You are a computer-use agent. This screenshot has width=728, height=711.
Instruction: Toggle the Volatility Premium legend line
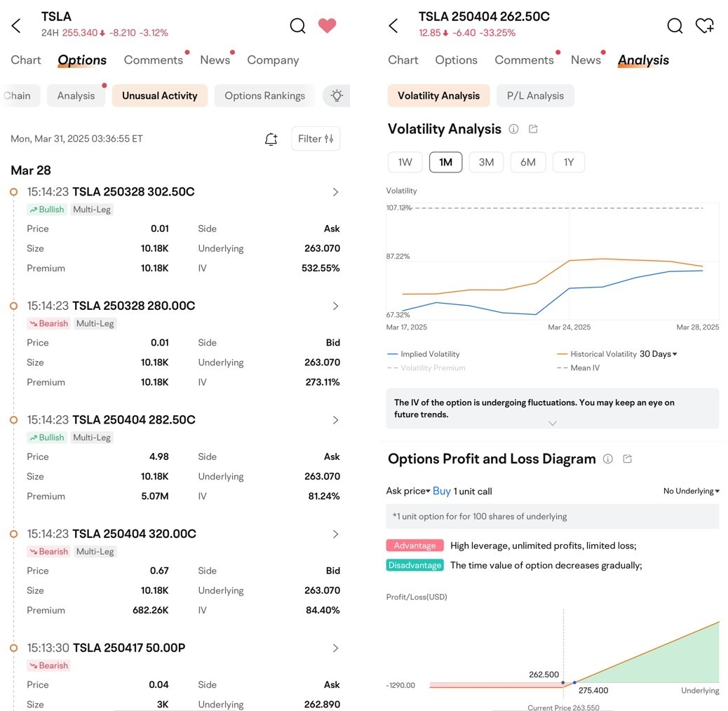coord(426,368)
